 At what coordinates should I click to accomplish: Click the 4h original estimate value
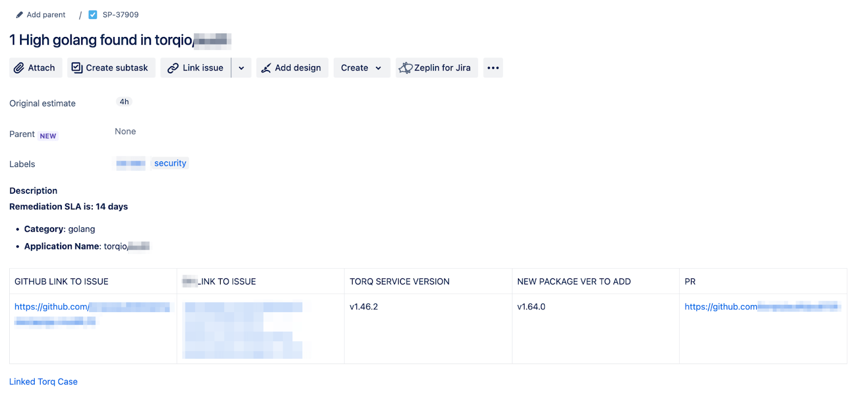[124, 102]
